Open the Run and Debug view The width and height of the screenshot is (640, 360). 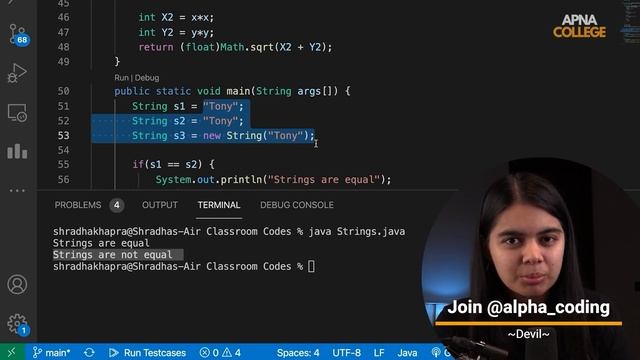tap(17, 73)
